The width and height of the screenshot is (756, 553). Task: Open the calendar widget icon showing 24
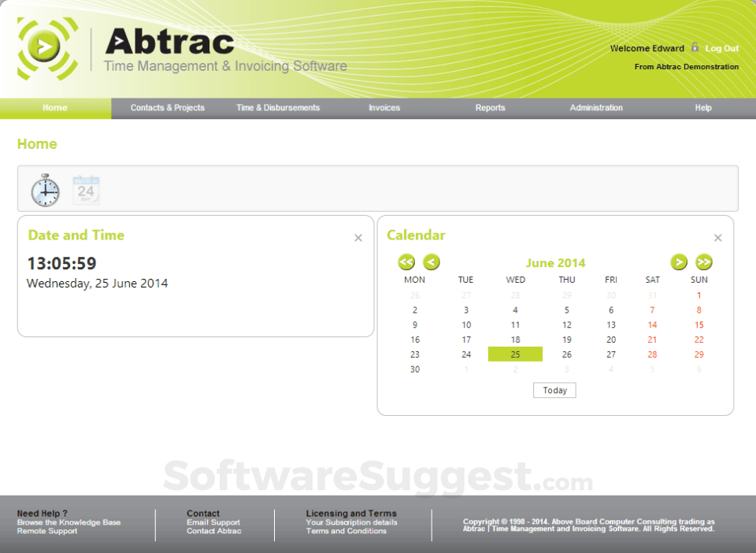point(86,190)
